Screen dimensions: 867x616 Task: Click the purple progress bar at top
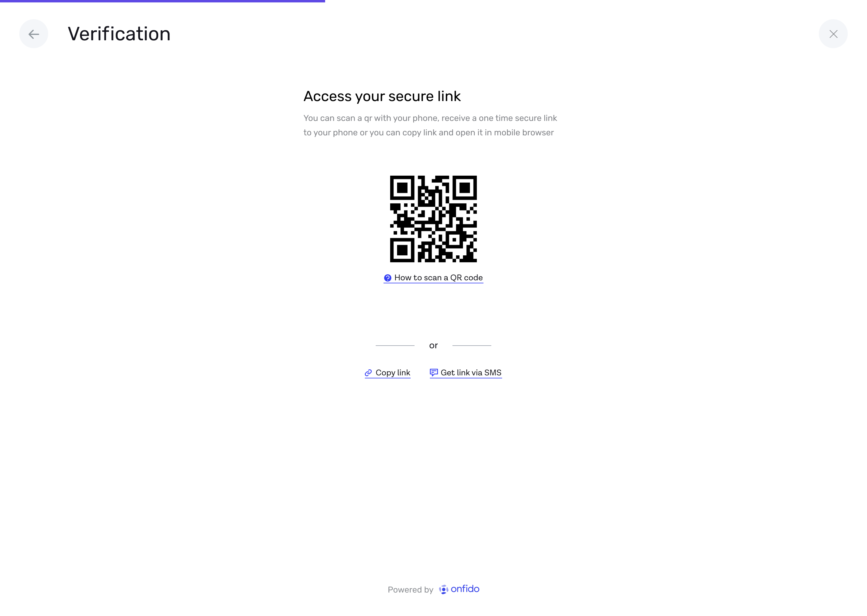point(163,1)
